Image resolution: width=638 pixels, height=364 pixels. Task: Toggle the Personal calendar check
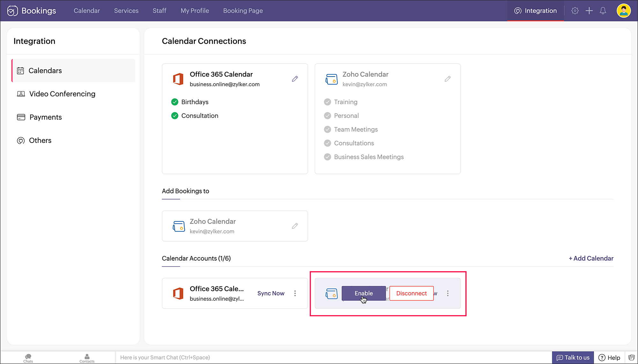[x=327, y=116]
